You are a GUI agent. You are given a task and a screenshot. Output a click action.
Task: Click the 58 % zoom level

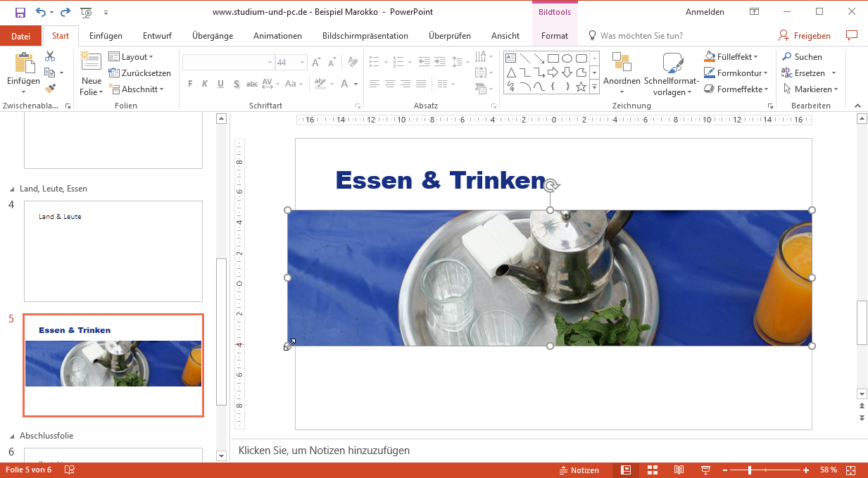point(829,470)
